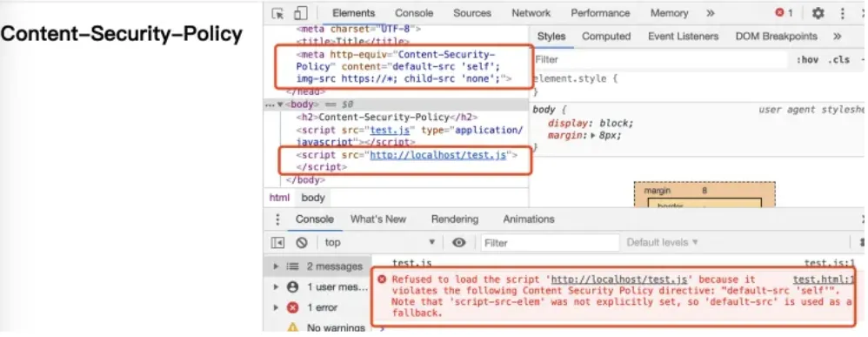The image size is (868, 337).
Task: Collapse the body element node
Action: (281, 104)
